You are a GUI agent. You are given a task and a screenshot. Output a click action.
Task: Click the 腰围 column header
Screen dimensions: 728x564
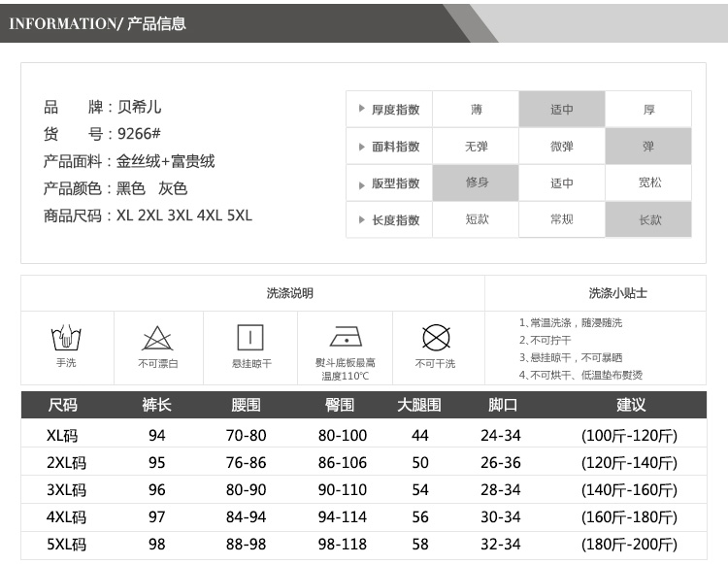click(x=247, y=405)
